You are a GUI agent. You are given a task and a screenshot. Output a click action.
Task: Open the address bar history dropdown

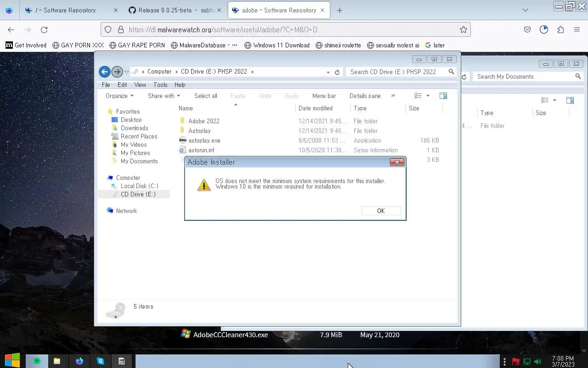(x=328, y=72)
